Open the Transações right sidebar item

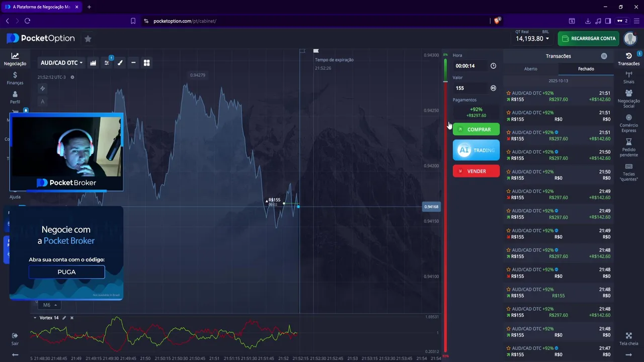(628, 59)
